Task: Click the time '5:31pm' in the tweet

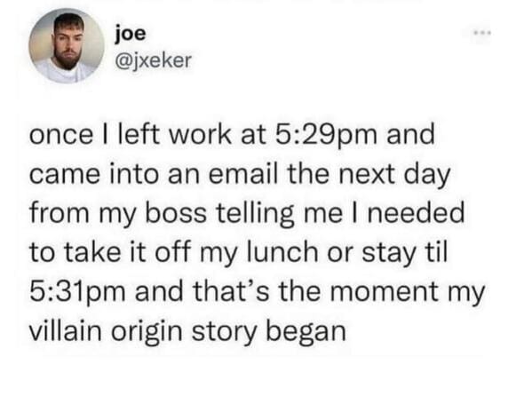Action: pos(77,292)
